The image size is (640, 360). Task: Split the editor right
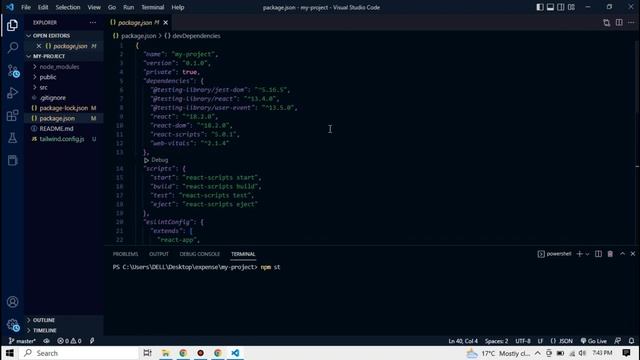click(619, 22)
